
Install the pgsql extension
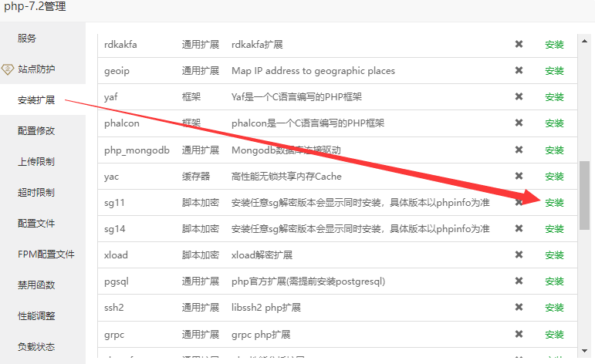click(x=554, y=281)
